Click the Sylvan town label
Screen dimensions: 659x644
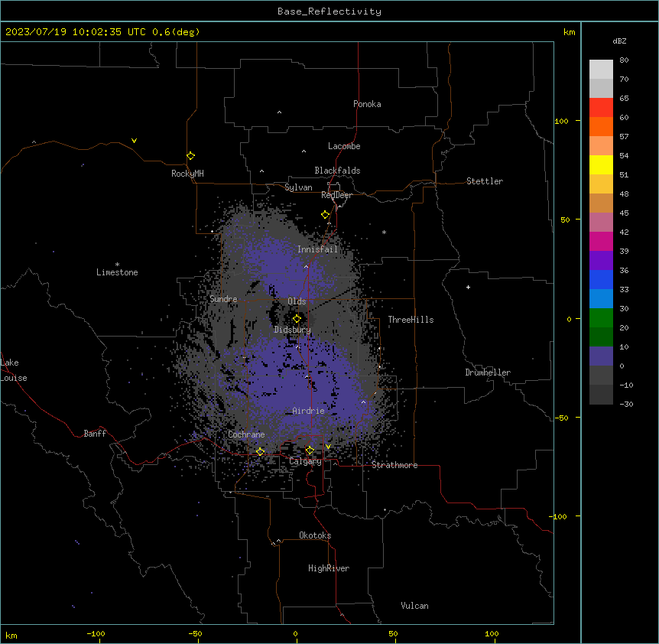298,187
